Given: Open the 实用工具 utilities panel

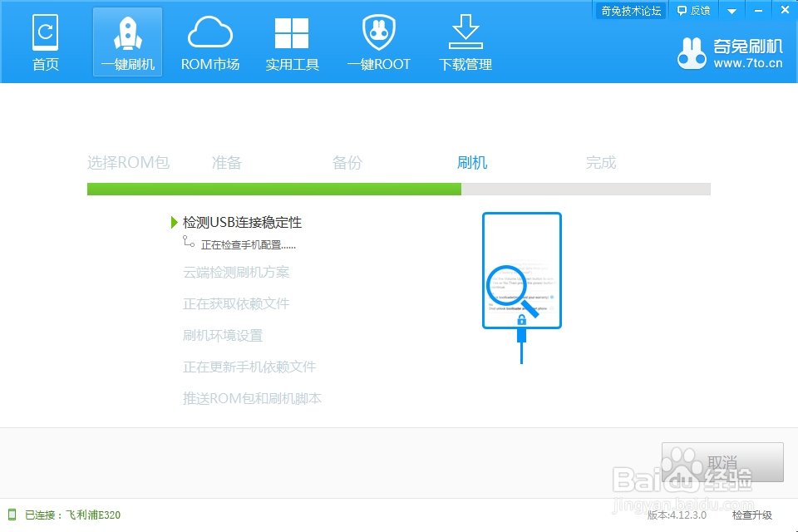Looking at the screenshot, I should click(x=292, y=42).
